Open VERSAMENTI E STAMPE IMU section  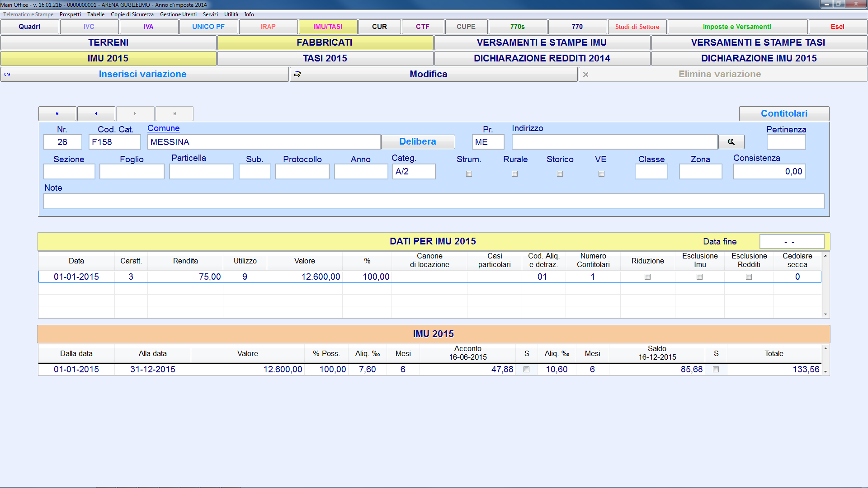click(542, 42)
